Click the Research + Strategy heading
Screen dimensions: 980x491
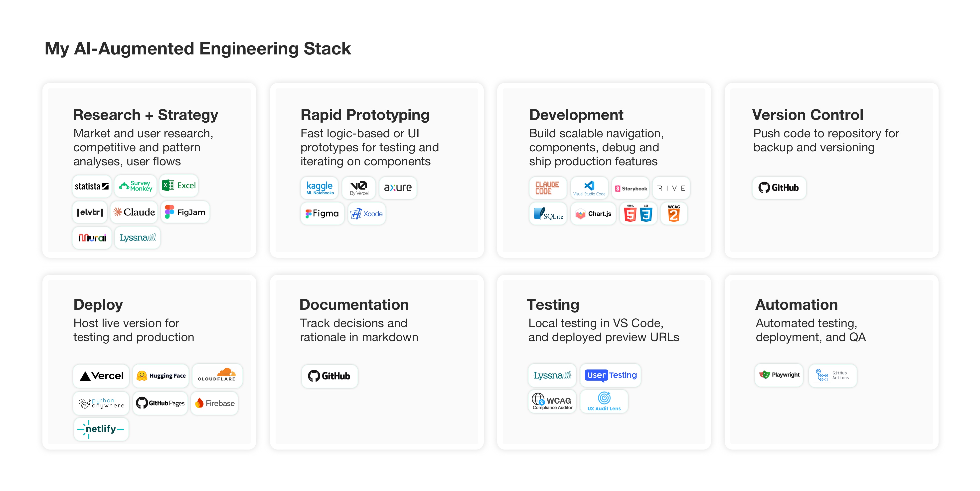(x=145, y=115)
